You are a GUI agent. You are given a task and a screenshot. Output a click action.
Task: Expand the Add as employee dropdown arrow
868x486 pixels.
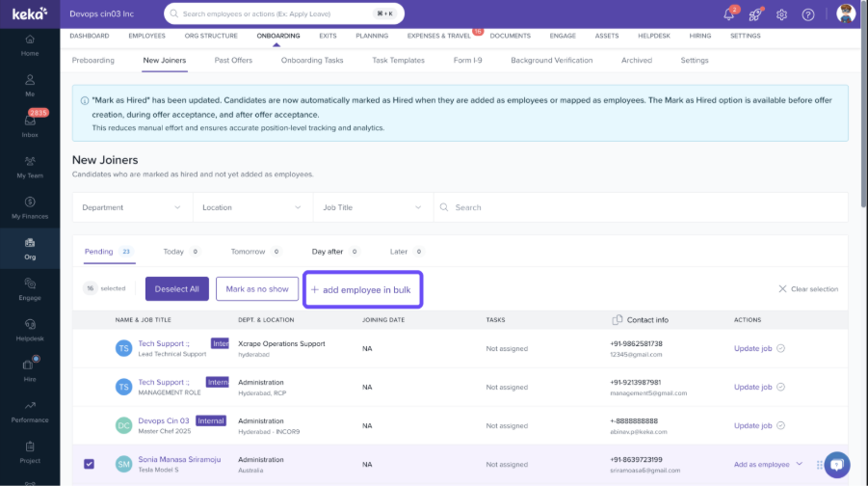click(799, 464)
